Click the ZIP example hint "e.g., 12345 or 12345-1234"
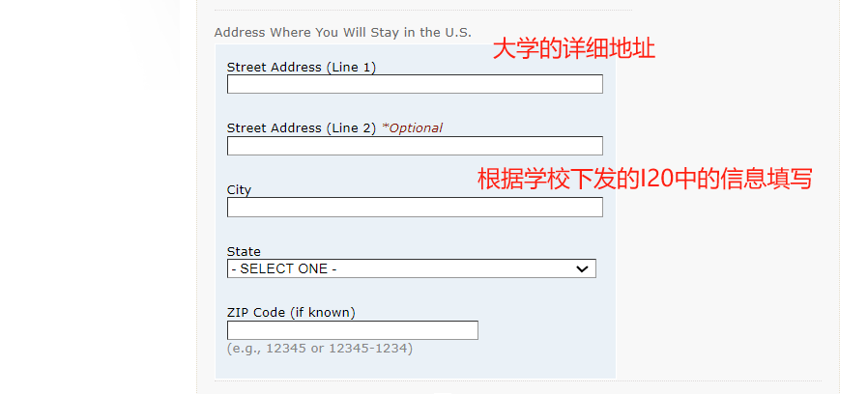The width and height of the screenshot is (868, 394). click(x=319, y=348)
